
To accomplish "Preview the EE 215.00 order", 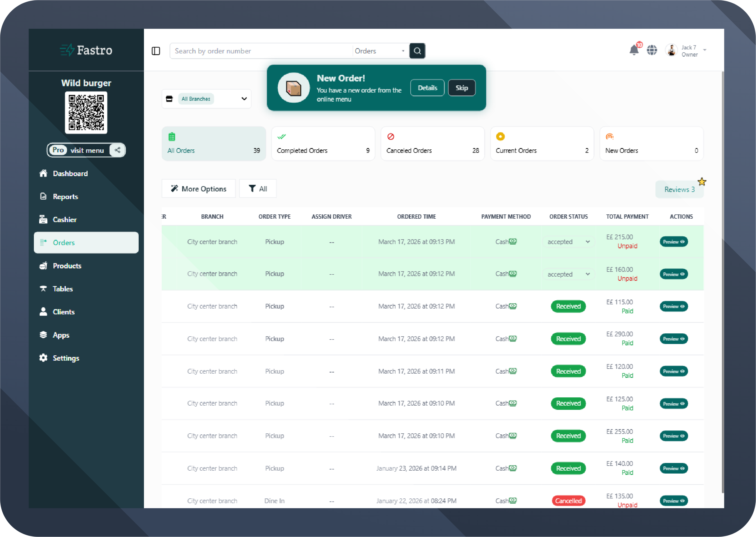I will coord(674,242).
